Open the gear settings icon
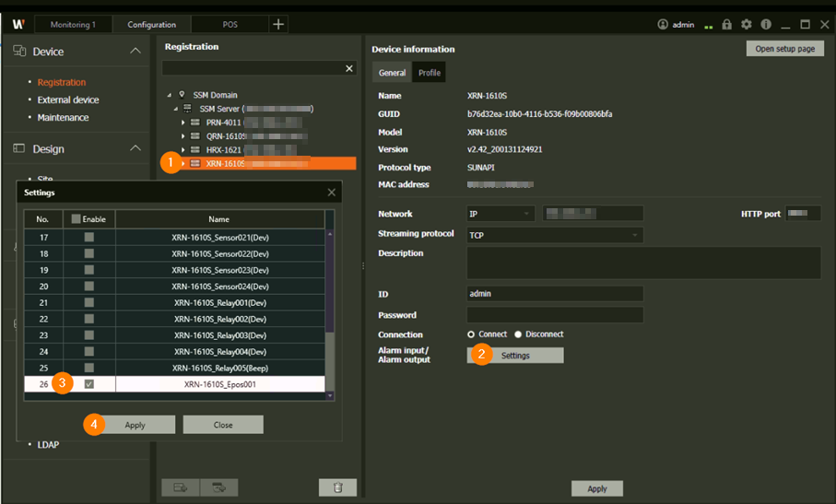The width and height of the screenshot is (836, 504). click(x=747, y=25)
